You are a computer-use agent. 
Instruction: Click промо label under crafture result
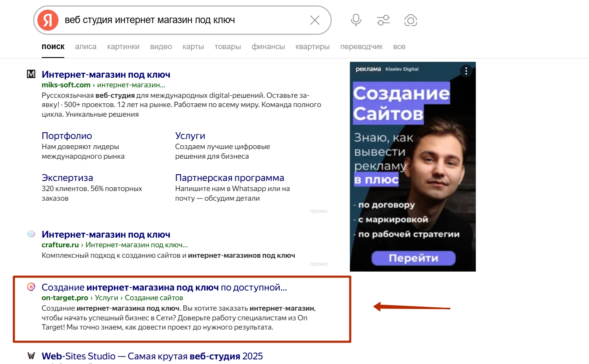pos(319,264)
